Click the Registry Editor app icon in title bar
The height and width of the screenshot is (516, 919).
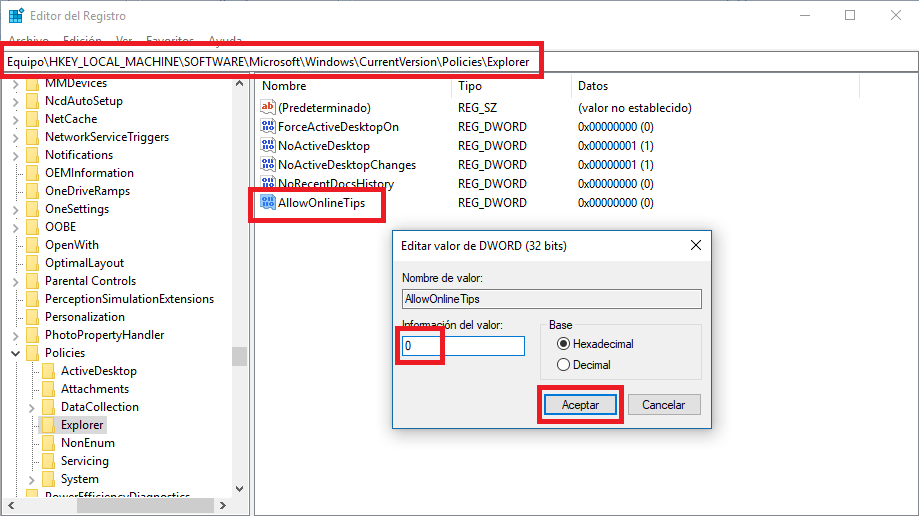pos(16,16)
